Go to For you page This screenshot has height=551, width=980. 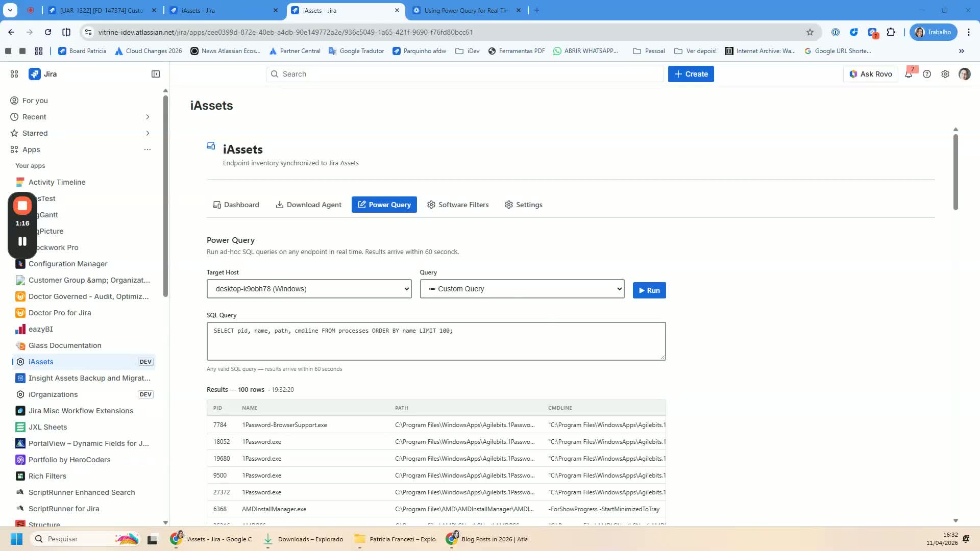coord(35,101)
